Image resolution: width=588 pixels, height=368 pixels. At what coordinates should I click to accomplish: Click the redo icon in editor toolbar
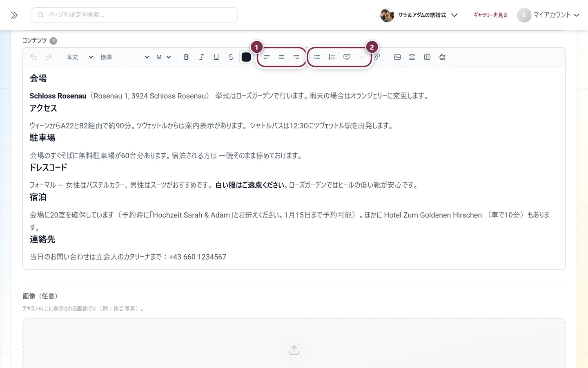click(49, 57)
